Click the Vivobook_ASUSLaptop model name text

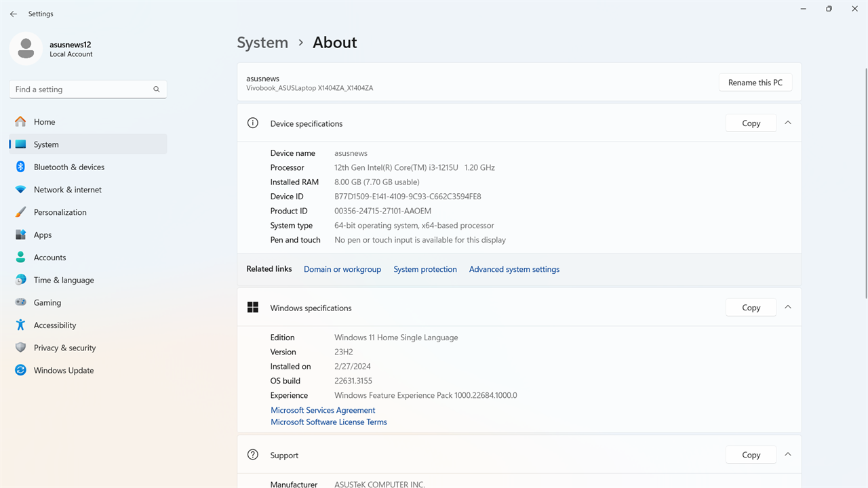point(310,88)
